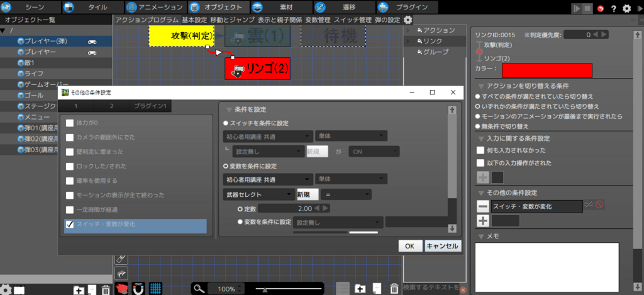Click the magnifier zoom icon

tap(199, 289)
